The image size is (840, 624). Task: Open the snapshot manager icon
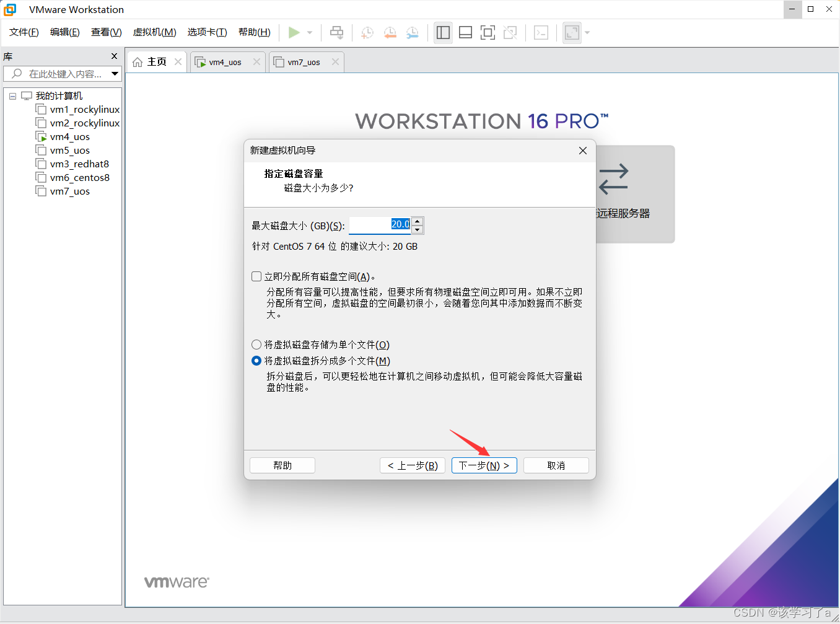coord(413,32)
